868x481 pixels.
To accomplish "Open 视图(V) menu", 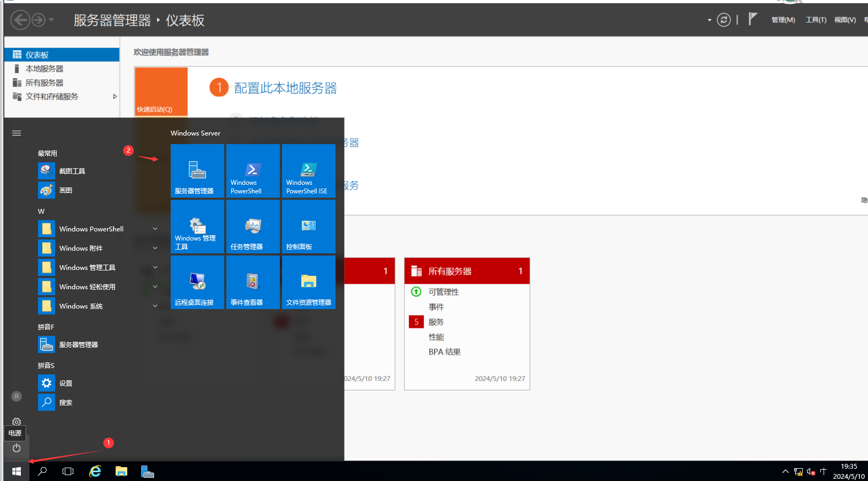I will [x=845, y=20].
